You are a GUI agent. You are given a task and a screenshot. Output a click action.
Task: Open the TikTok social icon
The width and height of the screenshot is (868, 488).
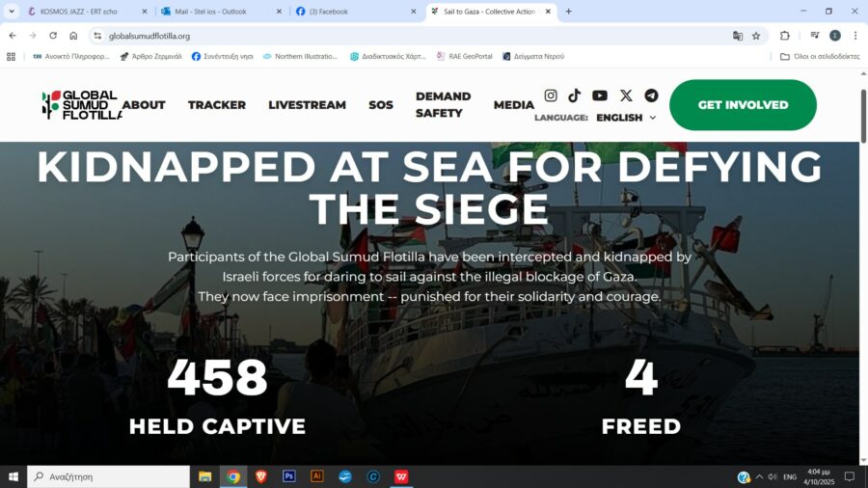click(574, 95)
